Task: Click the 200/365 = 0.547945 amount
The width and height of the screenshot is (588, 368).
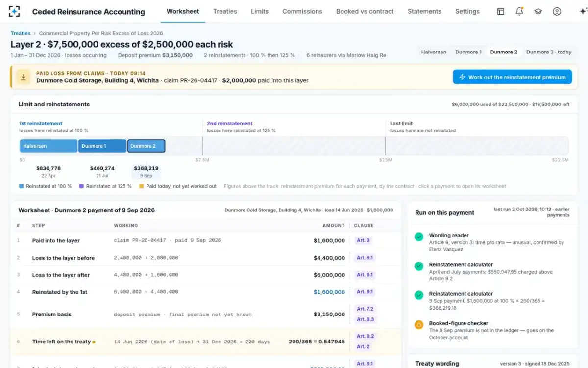Action: tap(317, 342)
